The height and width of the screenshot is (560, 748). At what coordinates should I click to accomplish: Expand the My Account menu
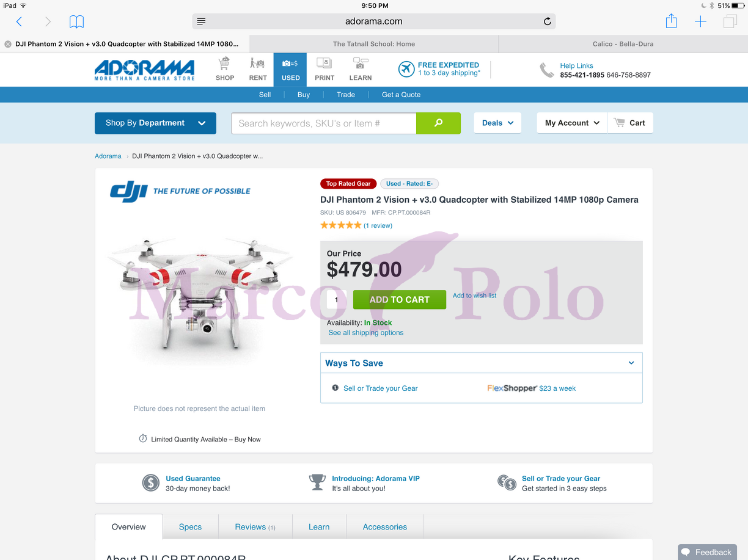[572, 123]
